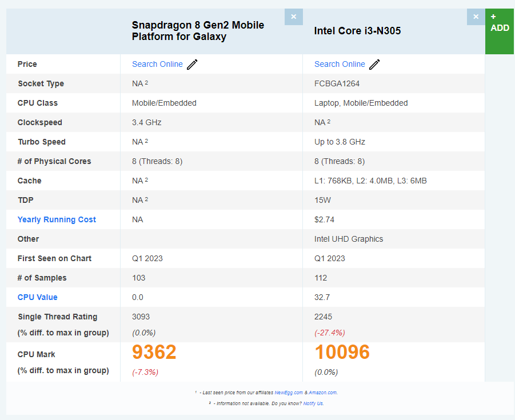Select the Intel Core i3-N305 title
515x420 pixels.
point(357,31)
